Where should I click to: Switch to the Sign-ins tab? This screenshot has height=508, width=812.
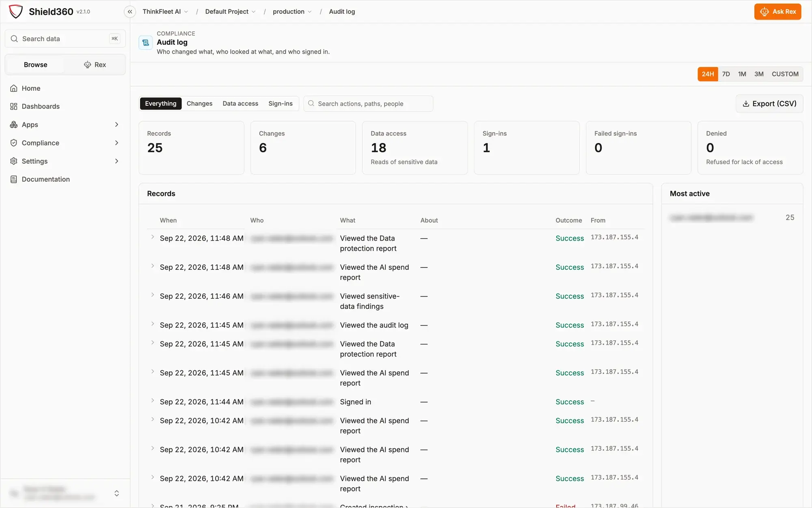coord(281,104)
